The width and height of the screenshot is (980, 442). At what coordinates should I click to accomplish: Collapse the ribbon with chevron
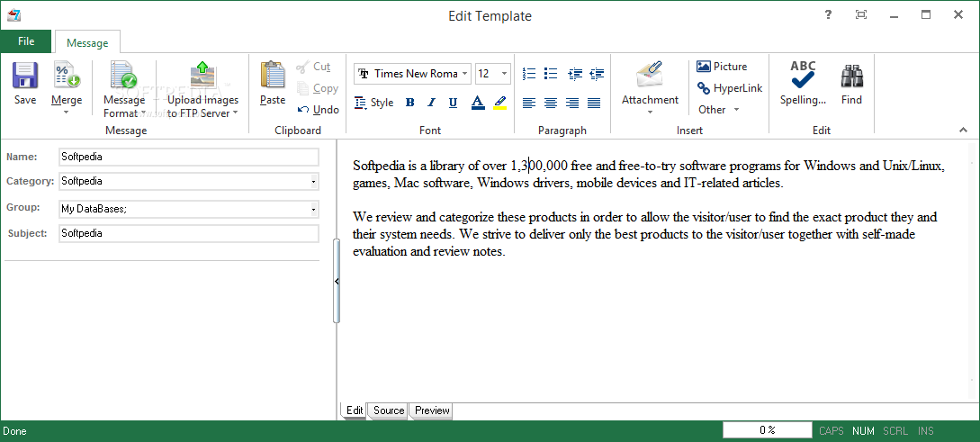pos(963,130)
